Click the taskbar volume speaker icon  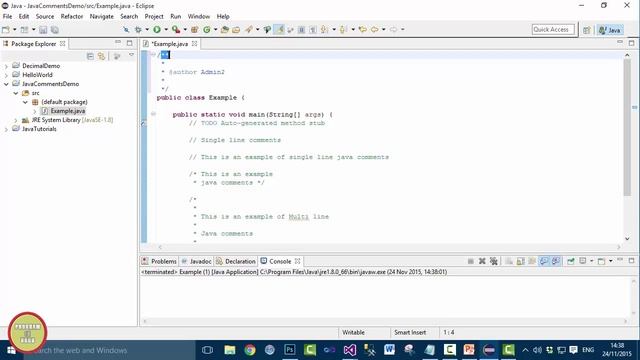tap(538, 350)
